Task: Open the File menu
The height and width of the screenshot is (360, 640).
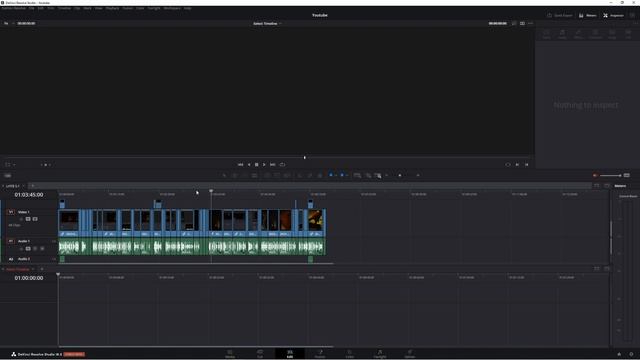Action: pyautogui.click(x=31, y=8)
